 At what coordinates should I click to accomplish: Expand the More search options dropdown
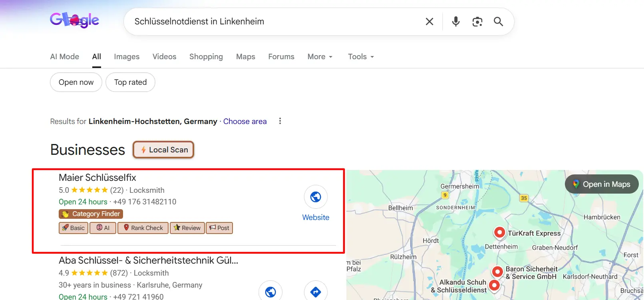(320, 57)
